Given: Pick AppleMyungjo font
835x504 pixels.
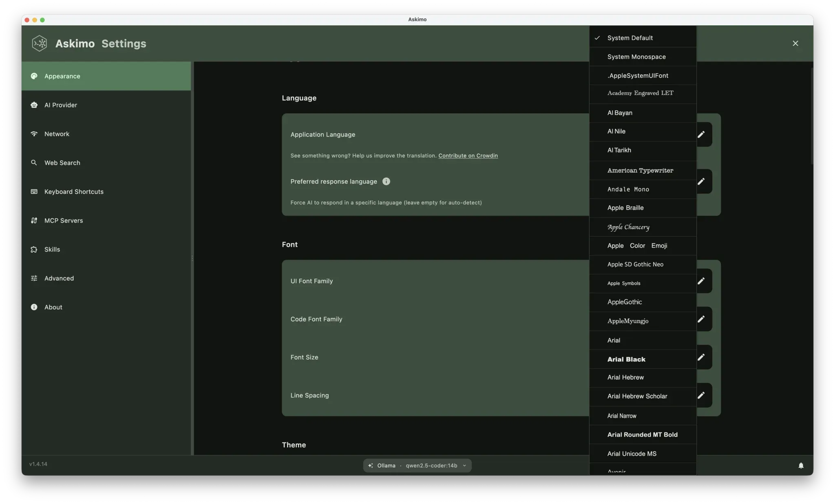Looking at the screenshot, I should pos(643,321).
